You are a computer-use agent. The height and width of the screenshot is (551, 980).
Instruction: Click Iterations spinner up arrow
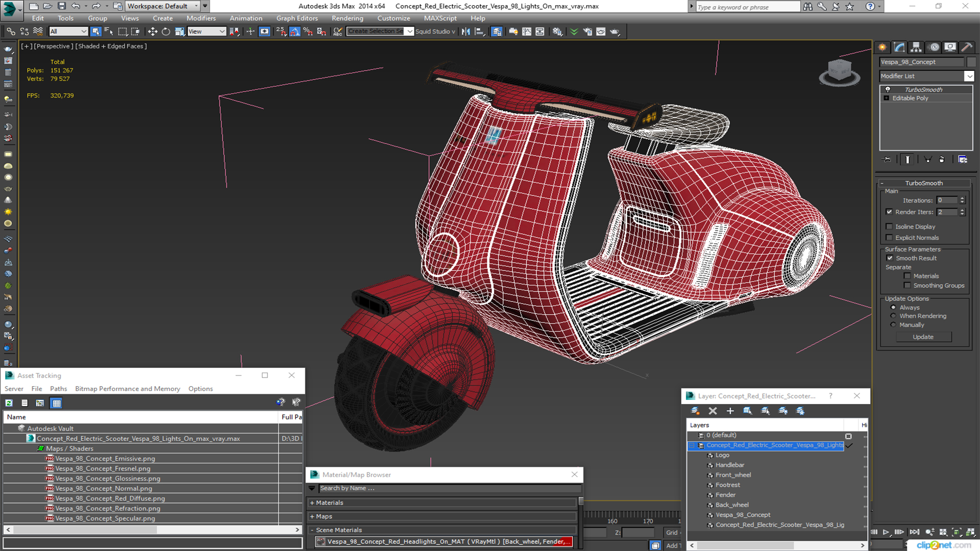(962, 198)
